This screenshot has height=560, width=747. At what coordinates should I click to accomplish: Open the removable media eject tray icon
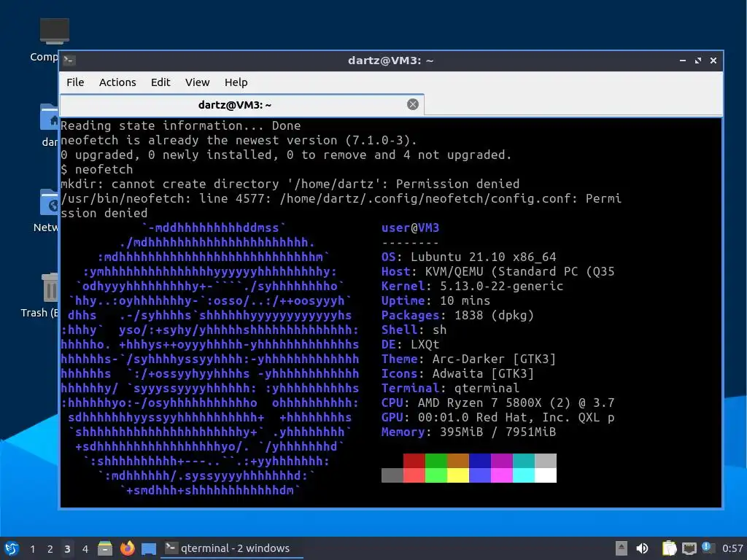click(622, 548)
